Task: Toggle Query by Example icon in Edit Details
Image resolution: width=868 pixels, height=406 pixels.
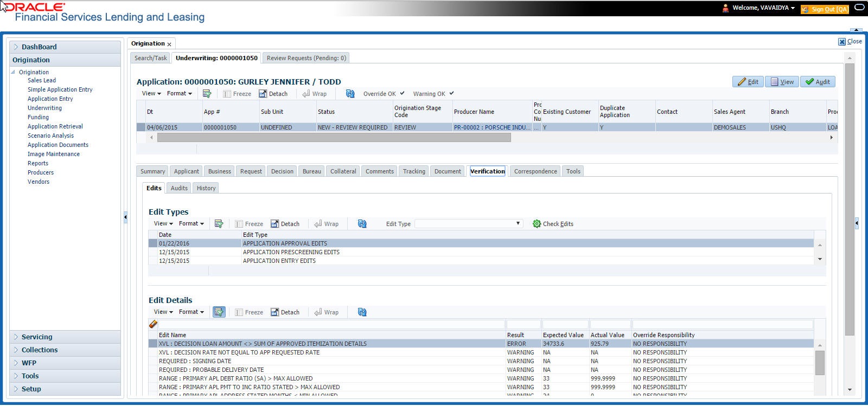Action: click(219, 312)
